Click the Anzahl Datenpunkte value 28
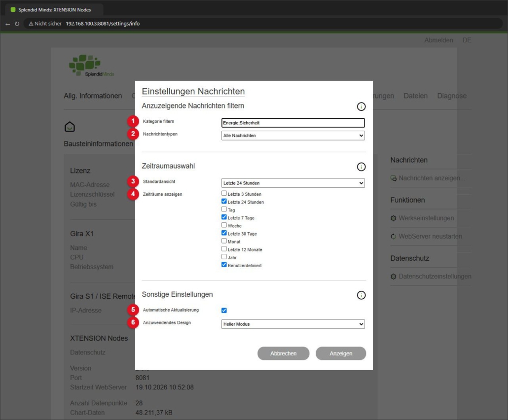The width and height of the screenshot is (508, 420). [x=139, y=403]
